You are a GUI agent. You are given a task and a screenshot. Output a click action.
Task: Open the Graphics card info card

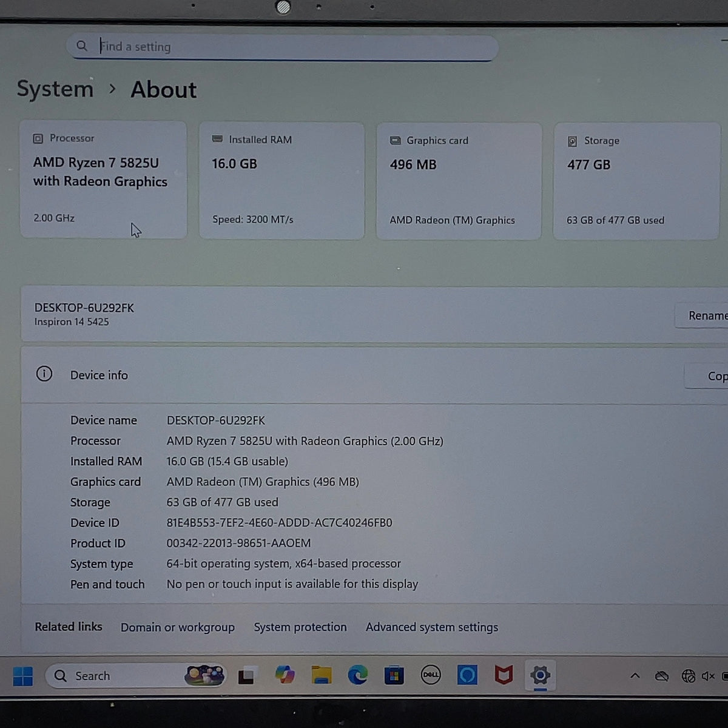click(x=459, y=181)
